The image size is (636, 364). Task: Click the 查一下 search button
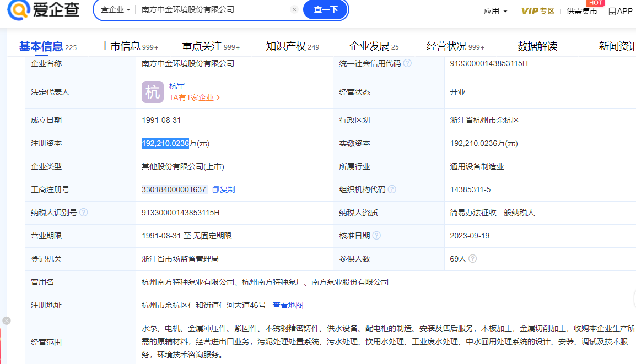[x=326, y=9]
